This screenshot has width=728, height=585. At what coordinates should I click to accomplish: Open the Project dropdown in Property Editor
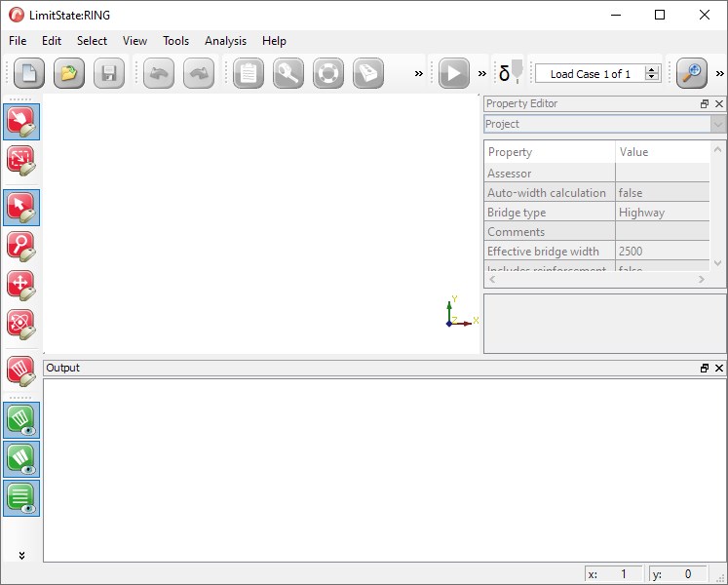tap(718, 124)
